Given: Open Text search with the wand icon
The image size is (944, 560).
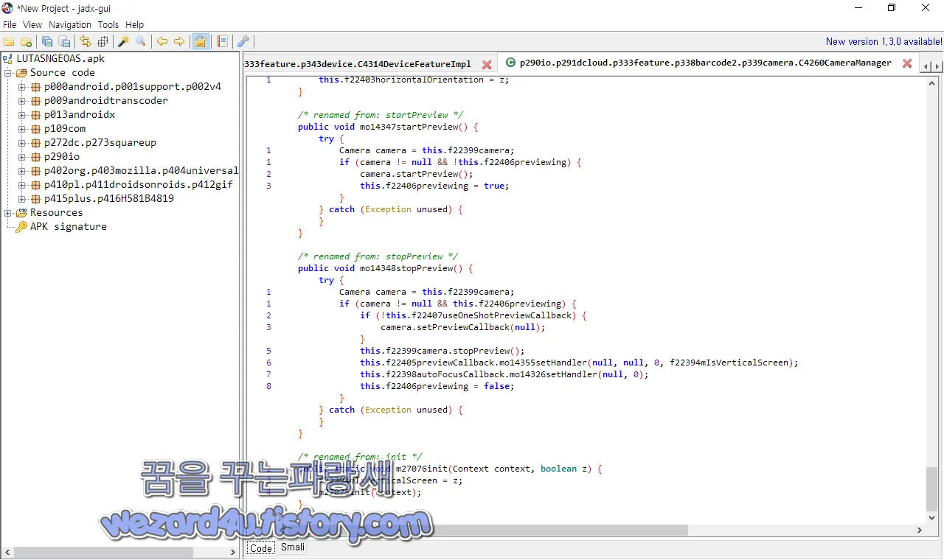Looking at the screenshot, I should pyautogui.click(x=124, y=42).
